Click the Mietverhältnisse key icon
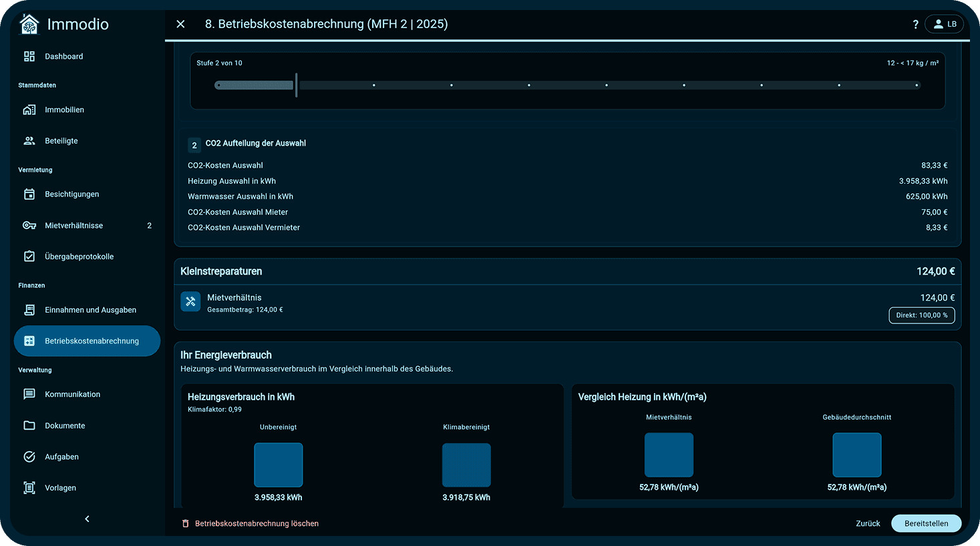980x546 pixels. click(29, 225)
